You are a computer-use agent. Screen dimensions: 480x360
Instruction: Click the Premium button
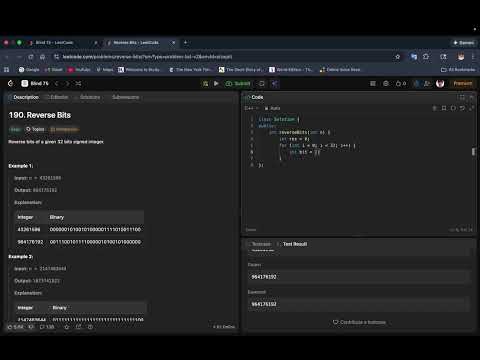(x=463, y=83)
